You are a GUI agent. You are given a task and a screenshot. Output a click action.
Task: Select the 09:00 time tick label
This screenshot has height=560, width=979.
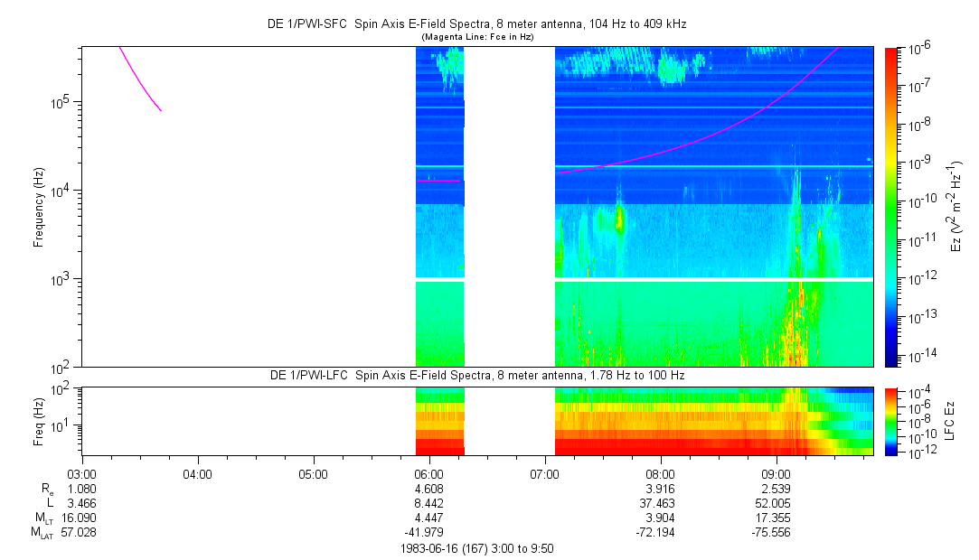(777, 474)
